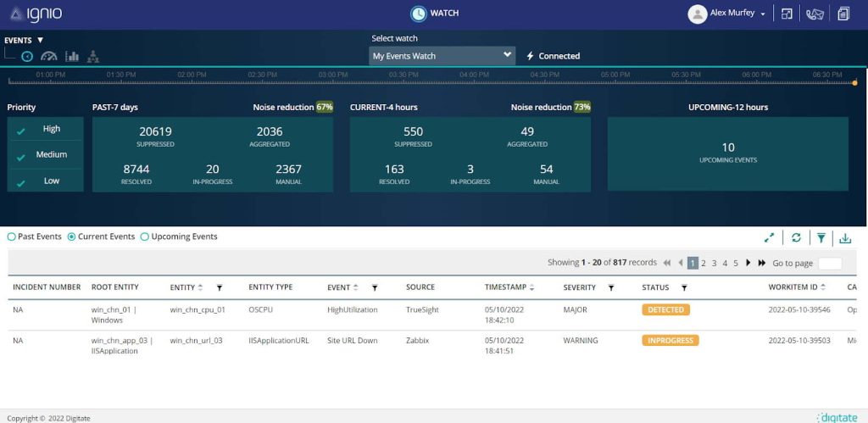This screenshot has height=423, width=868.
Task: Download the events list
Action: [845, 238]
